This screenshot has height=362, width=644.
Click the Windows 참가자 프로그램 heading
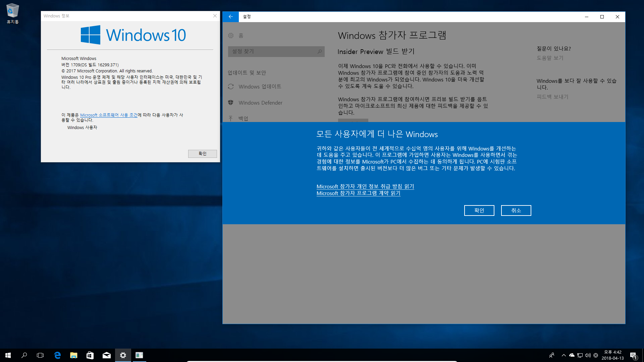[392, 35]
